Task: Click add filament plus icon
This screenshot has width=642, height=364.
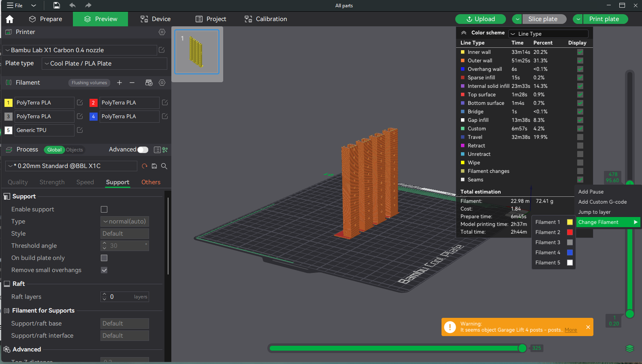Action: pyautogui.click(x=119, y=83)
